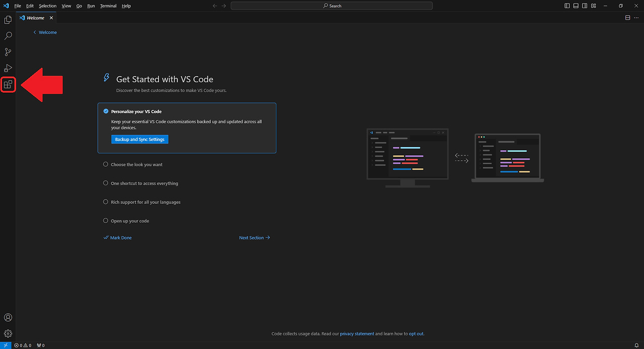Go back with the left arrow
644x349 pixels.
[215, 6]
